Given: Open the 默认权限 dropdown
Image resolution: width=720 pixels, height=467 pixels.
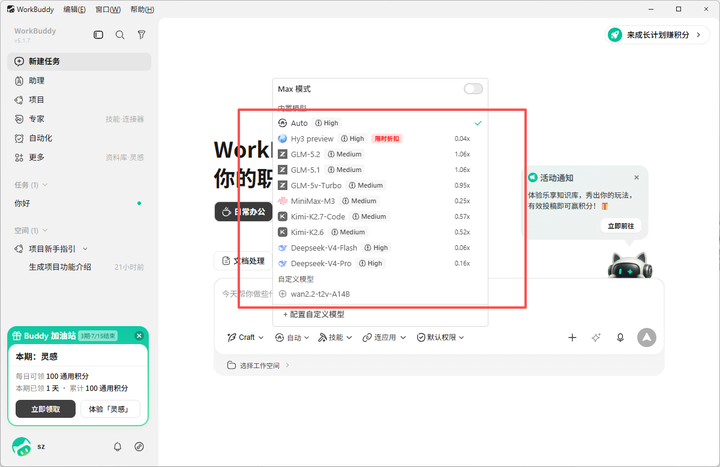Looking at the screenshot, I should [441, 338].
